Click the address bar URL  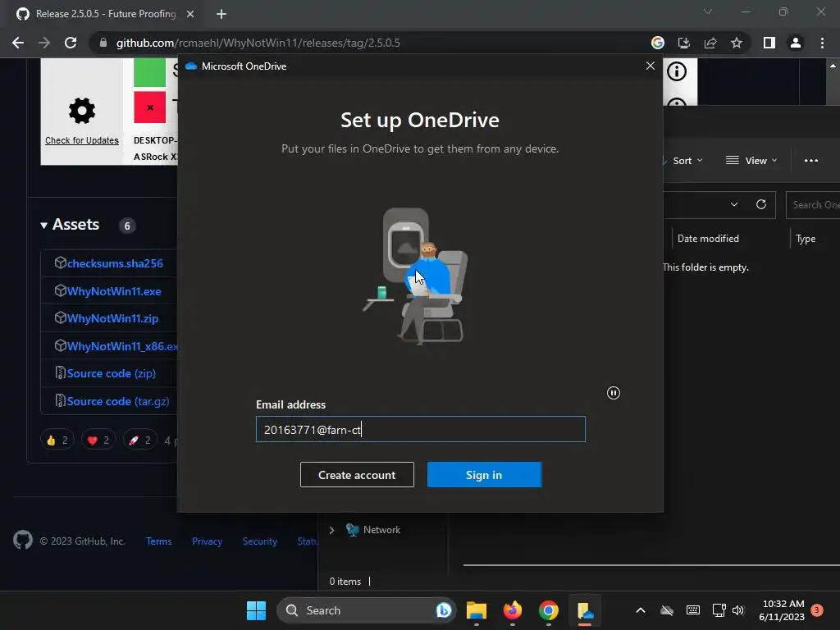258,43
